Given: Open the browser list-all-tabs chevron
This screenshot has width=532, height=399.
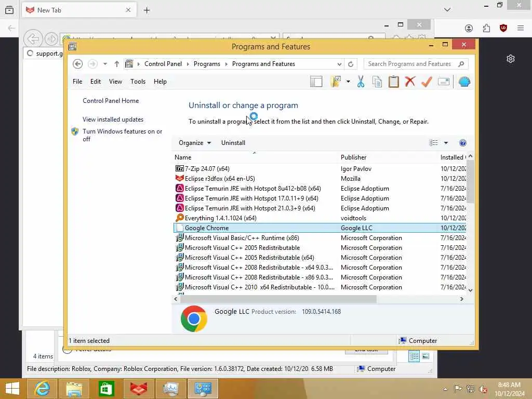Looking at the screenshot, I should point(447,10).
